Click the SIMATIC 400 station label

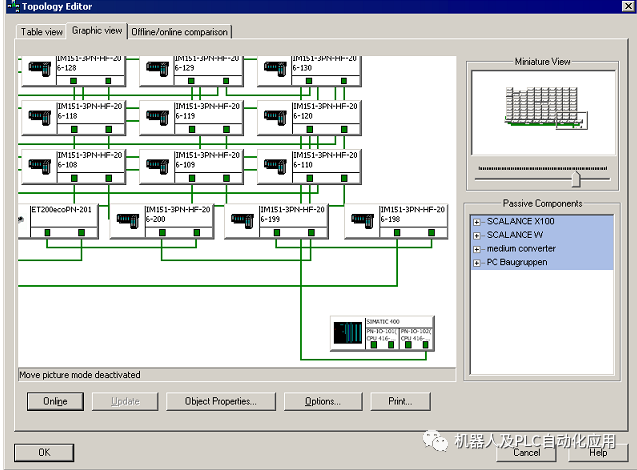point(383,321)
